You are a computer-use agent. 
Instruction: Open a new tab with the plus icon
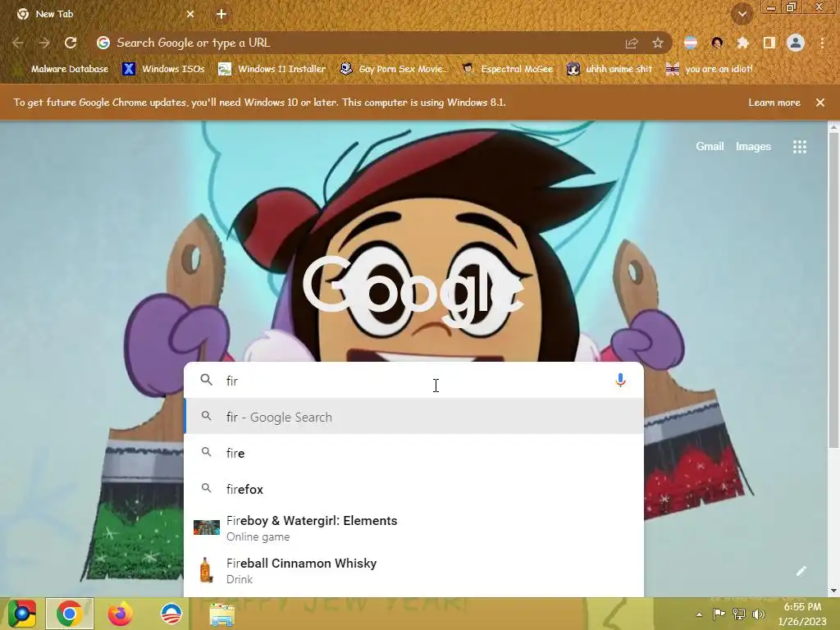tap(221, 15)
